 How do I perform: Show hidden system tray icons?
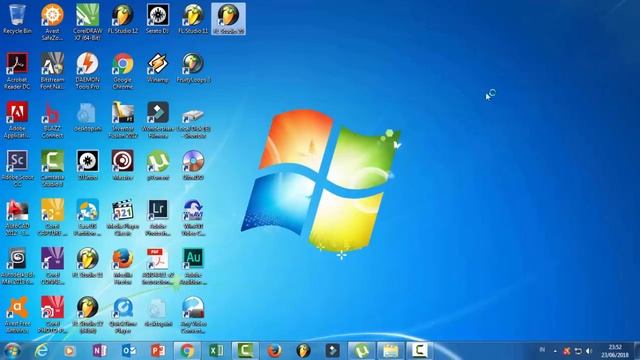pyautogui.click(x=555, y=351)
